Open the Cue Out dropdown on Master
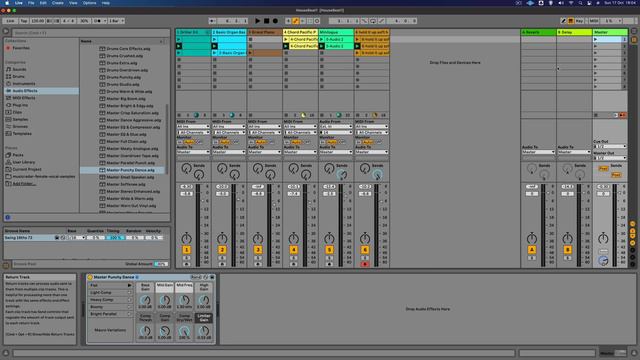 pos(610,146)
